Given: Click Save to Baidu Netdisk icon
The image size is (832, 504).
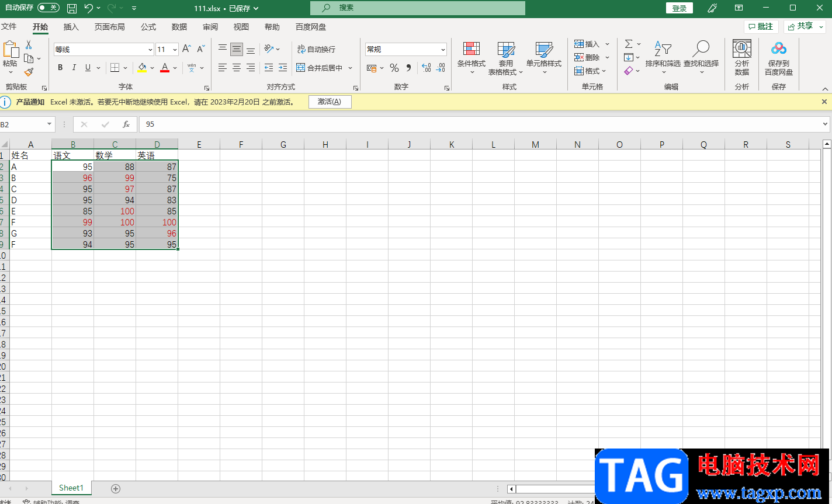Looking at the screenshot, I should [779, 57].
